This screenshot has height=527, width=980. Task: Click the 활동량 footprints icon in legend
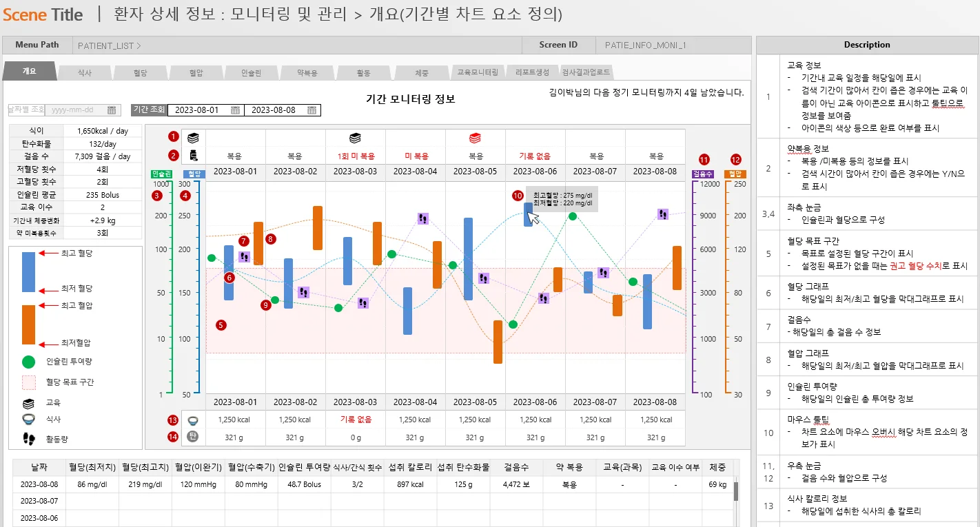click(28, 437)
